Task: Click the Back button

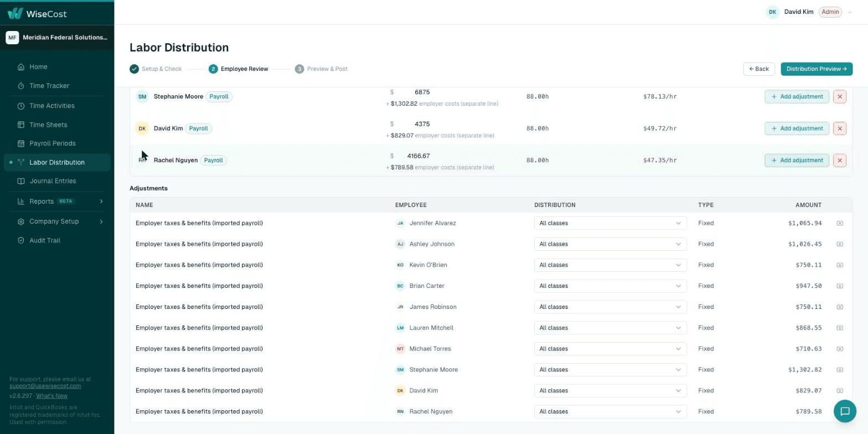Action: tap(759, 69)
